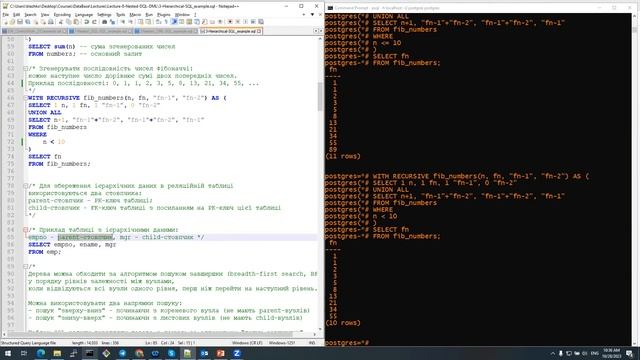Zoom out using the toolbar icon
Image resolution: width=640 pixels, height=360 pixels.
tap(130, 22)
